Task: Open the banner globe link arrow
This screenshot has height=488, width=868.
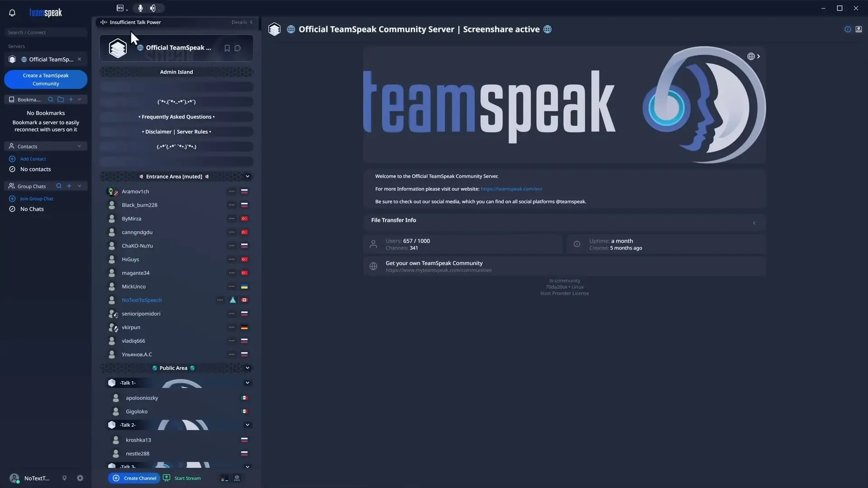Action: pyautogui.click(x=754, y=57)
